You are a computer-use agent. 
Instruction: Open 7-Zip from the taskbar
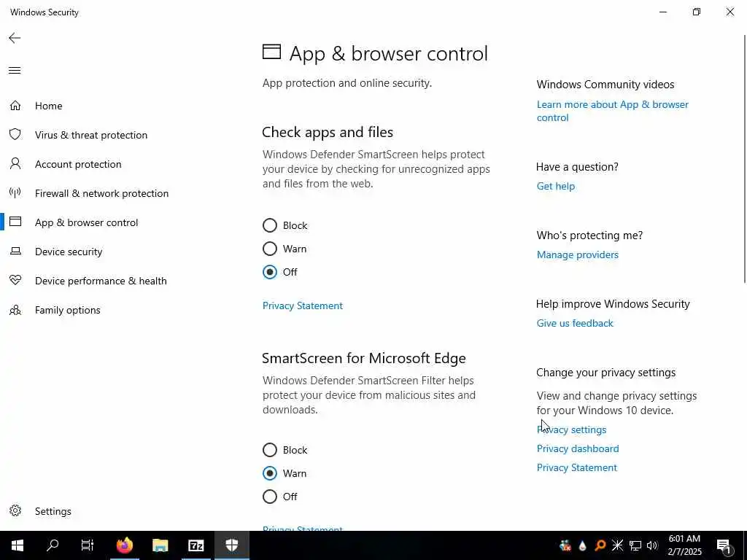coord(196,545)
